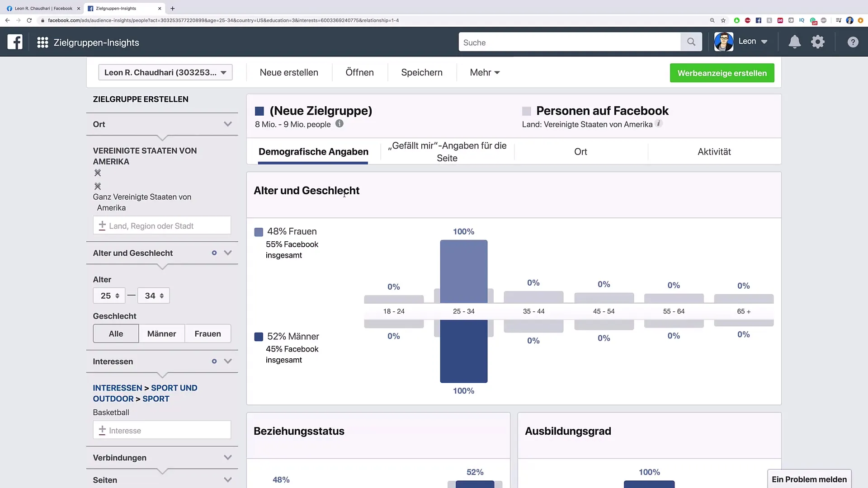Click the Neue Zielgruppe blue color swatch
Screen dimensions: 868x488
(x=259, y=111)
